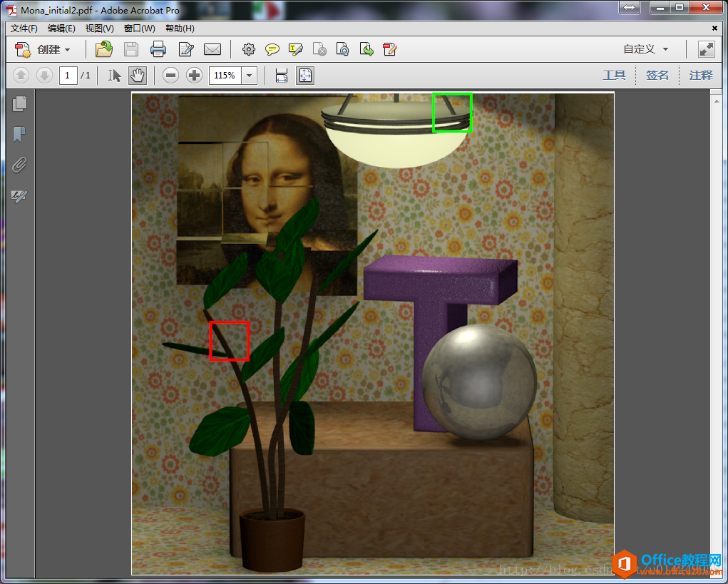Image resolution: width=728 pixels, height=584 pixels.
Task: Go to previous page up arrow
Action: (21, 75)
